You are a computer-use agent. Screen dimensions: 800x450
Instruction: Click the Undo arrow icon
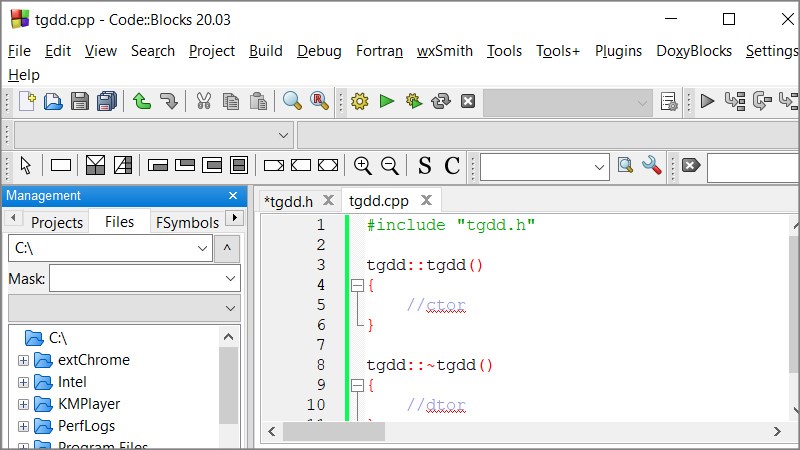[x=142, y=101]
